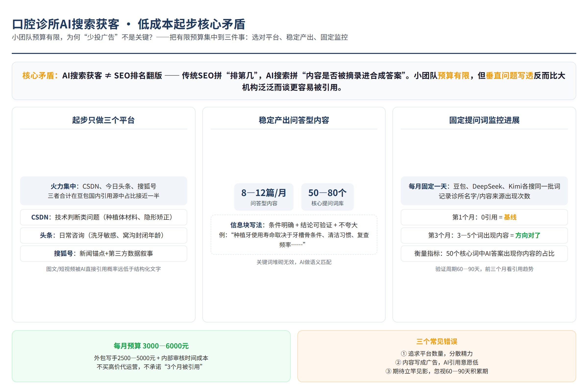Select the heading 稳定产出问答型内容
The width and height of the screenshot is (588, 392).
coord(294,120)
